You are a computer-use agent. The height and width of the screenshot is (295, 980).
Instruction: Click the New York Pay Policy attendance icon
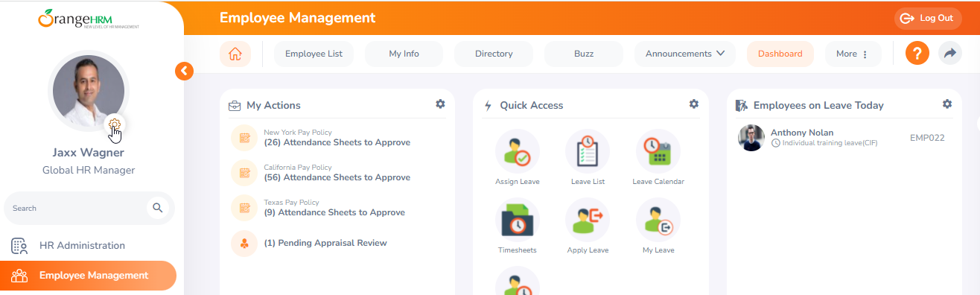tap(244, 138)
